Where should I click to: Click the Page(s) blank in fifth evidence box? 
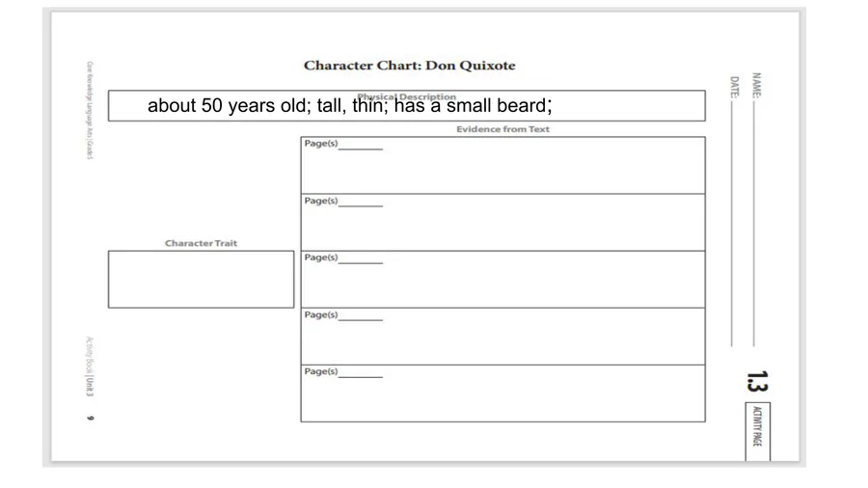[360, 372]
